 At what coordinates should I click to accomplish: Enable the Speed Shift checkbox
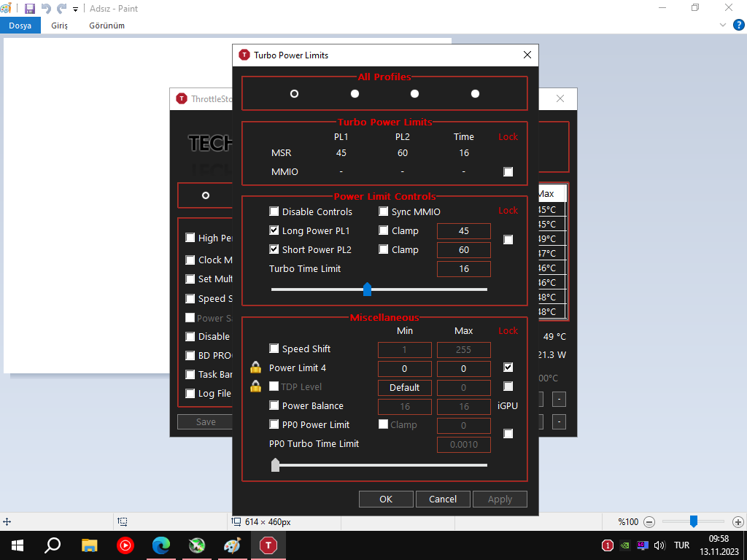[x=274, y=349]
